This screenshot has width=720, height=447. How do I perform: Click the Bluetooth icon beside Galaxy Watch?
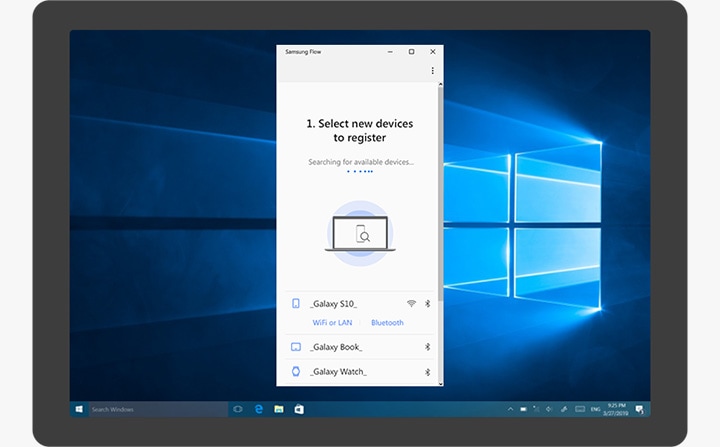point(427,372)
